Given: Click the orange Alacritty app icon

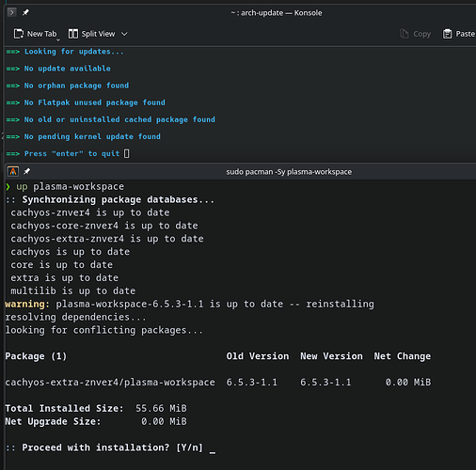Looking at the screenshot, I should coord(13,171).
